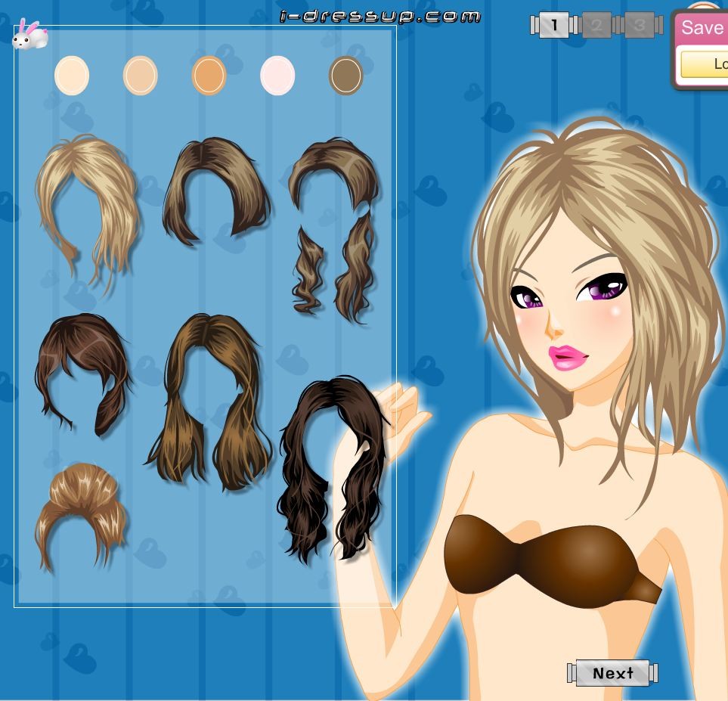The image size is (728, 701).
Task: Select the dark brown side-swept hairstyle
Action: pos(82,371)
